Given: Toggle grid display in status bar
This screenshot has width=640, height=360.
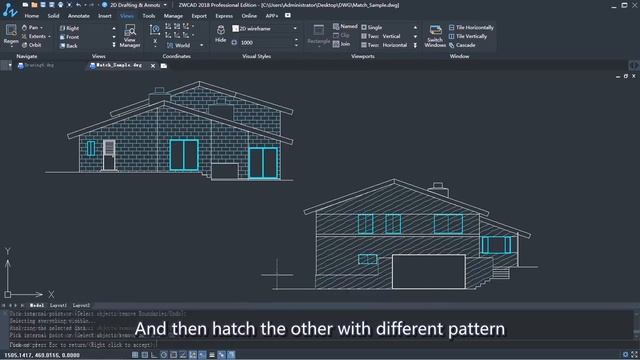Looking at the screenshot, I should pyautogui.click(x=144, y=355).
